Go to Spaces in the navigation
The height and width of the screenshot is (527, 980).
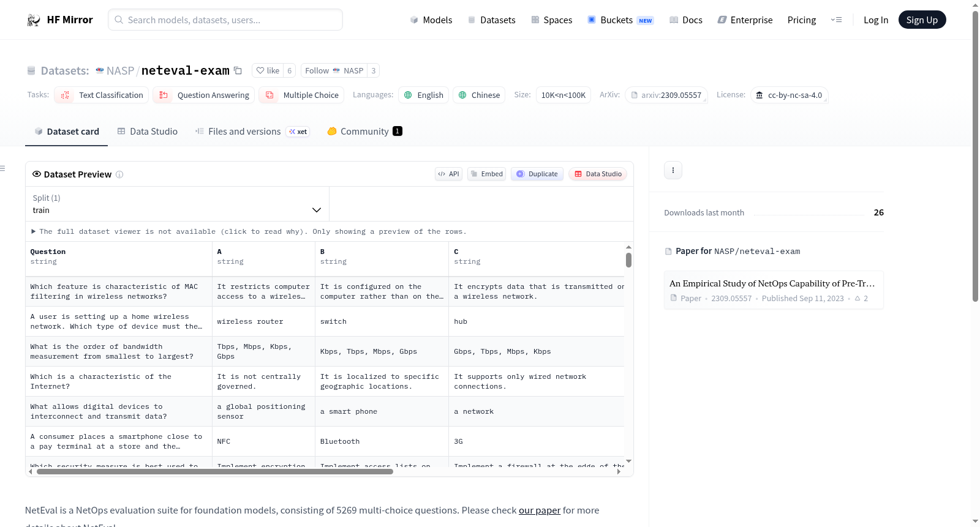click(552, 20)
